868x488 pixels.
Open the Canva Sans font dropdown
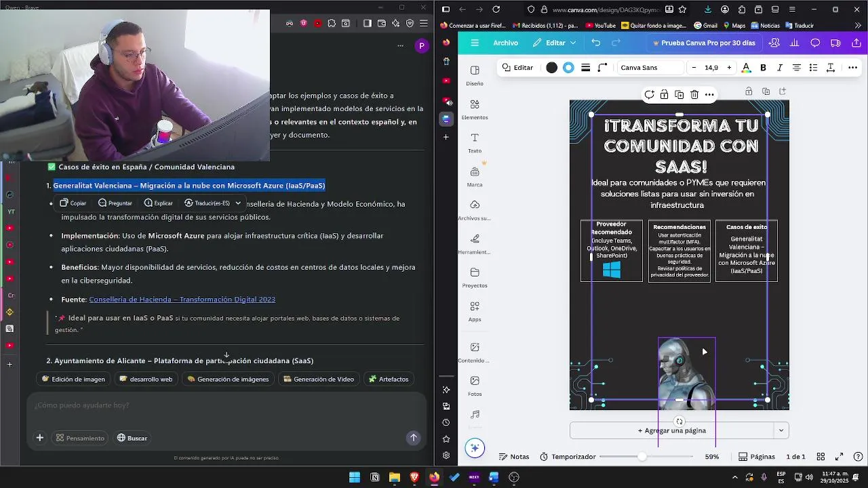(x=650, y=68)
